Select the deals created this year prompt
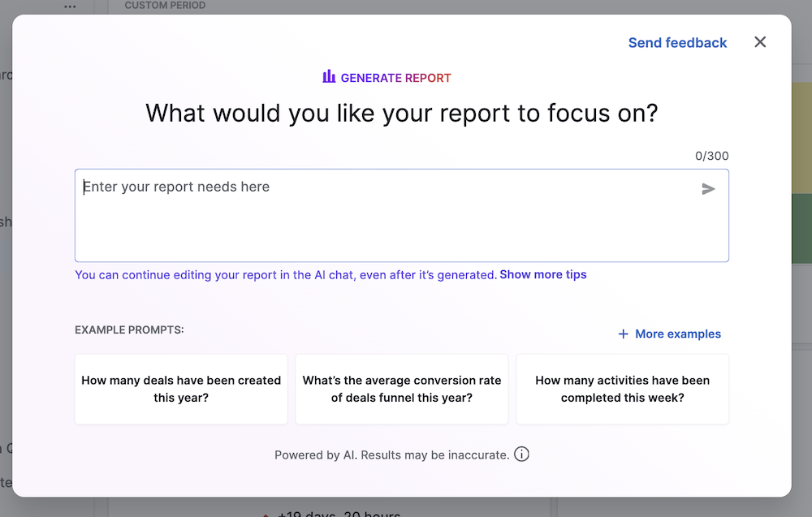Viewport: 812px width, 517px height. [x=181, y=390]
